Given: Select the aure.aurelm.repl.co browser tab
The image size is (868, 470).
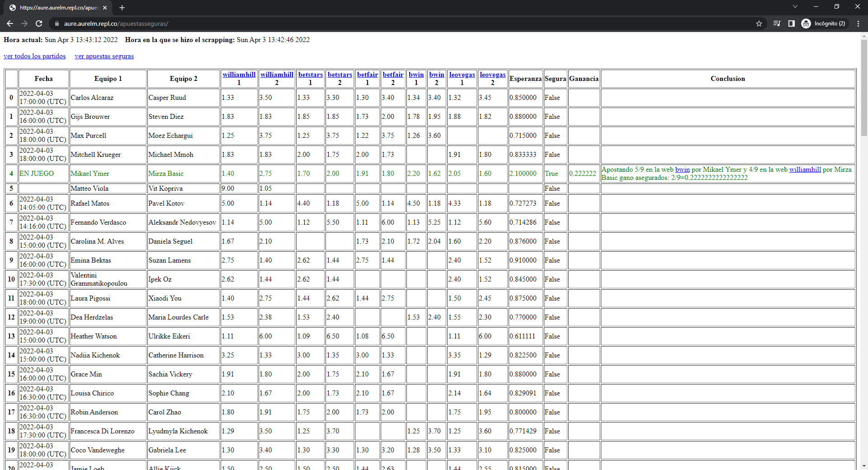Looking at the screenshot, I should tap(58, 8).
